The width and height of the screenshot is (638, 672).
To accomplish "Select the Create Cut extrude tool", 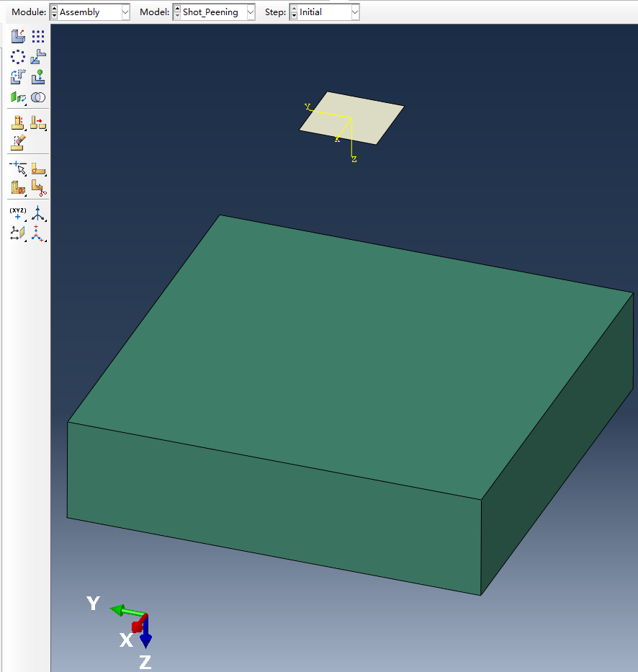I will coord(17,123).
